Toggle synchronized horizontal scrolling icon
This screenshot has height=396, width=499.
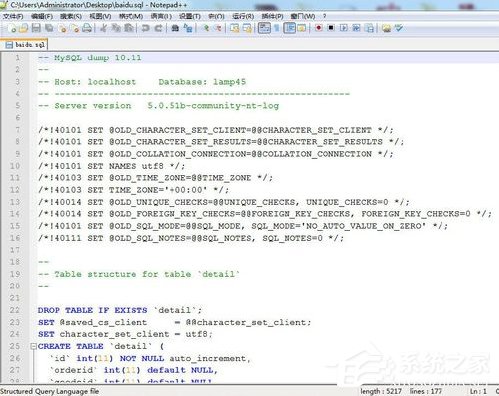coord(247,28)
